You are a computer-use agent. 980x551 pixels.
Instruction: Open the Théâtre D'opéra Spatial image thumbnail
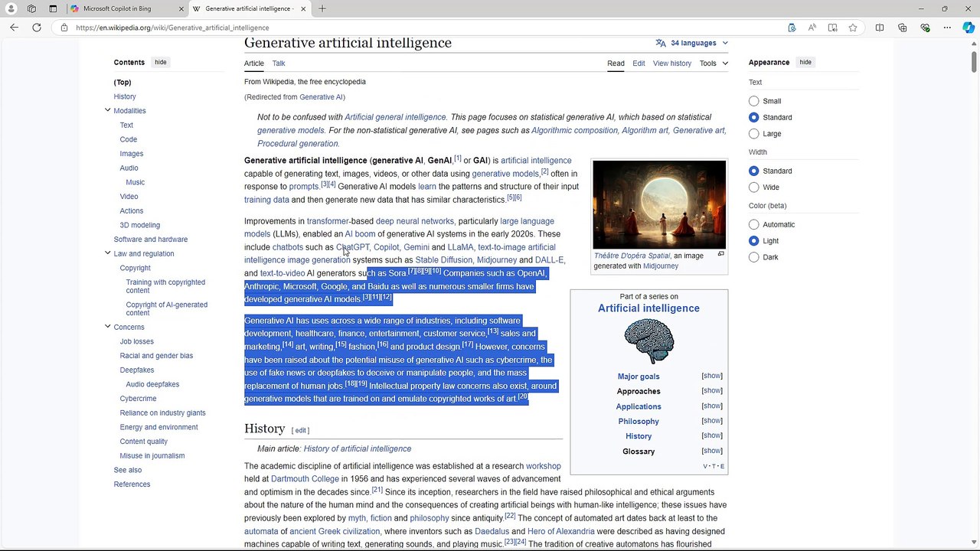pyautogui.click(x=659, y=204)
